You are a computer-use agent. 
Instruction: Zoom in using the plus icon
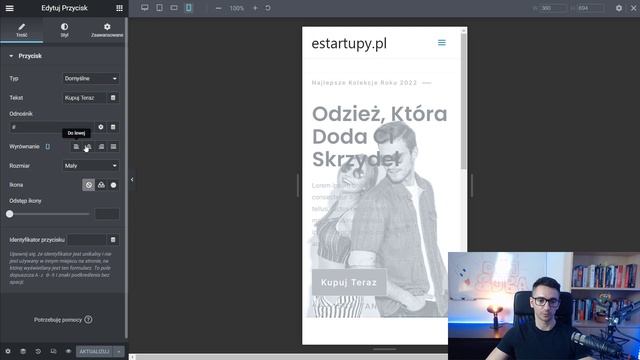tap(255, 8)
